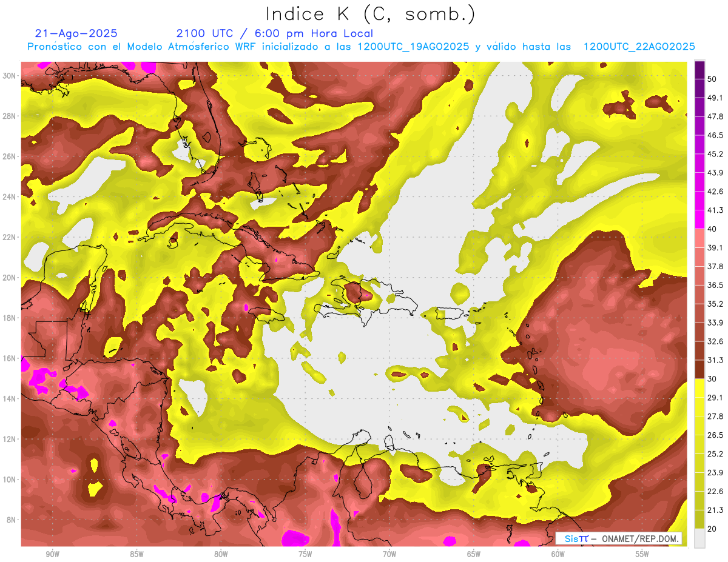Click the color bar value '49.1'

pyautogui.click(x=715, y=98)
